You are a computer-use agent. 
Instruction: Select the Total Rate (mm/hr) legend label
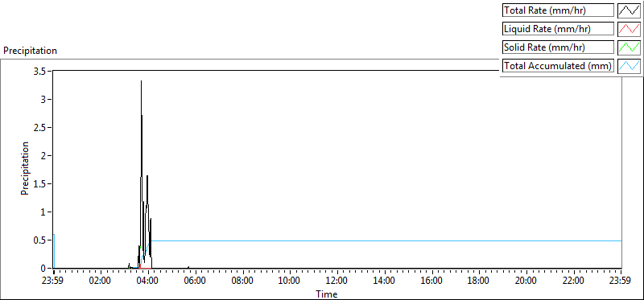click(x=559, y=10)
